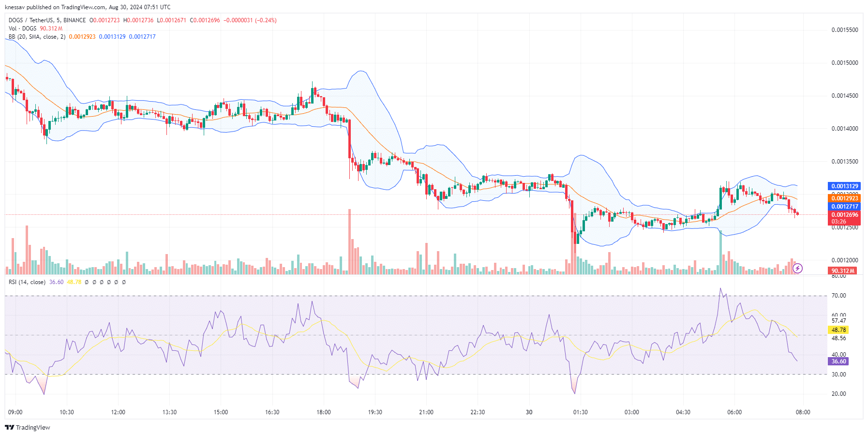Click the published-by header line with date
Viewport: 868px width, 436px height.
tap(88, 7)
